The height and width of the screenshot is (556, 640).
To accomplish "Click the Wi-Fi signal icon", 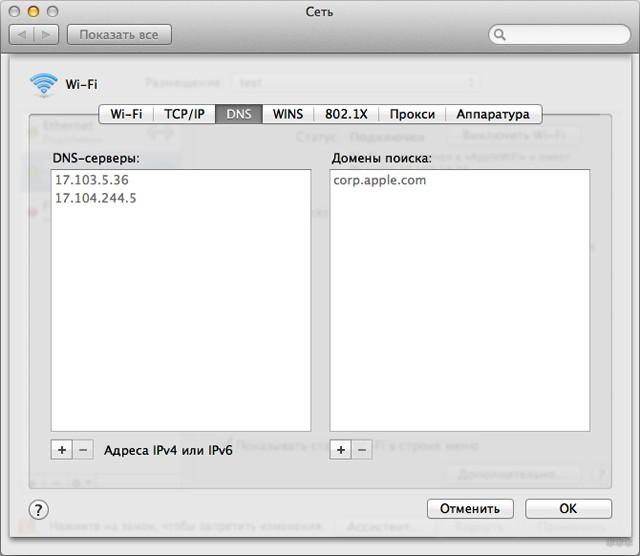I will (44, 85).
